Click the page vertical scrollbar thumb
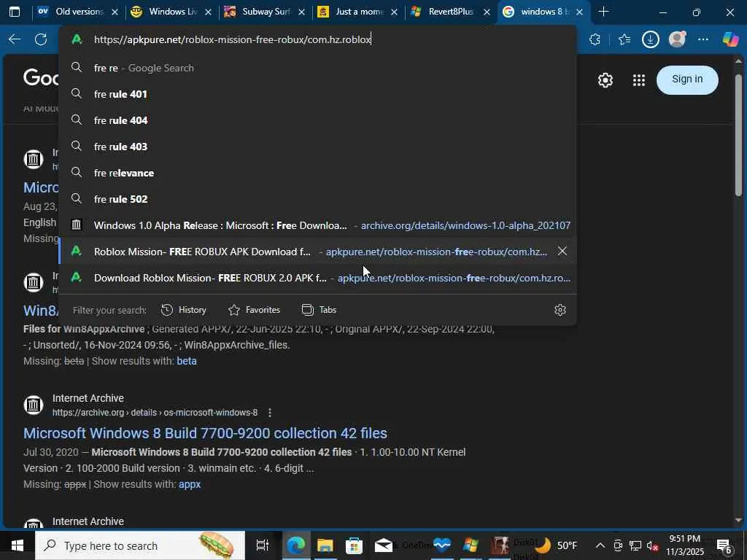The height and width of the screenshot is (560, 747). 739,136
